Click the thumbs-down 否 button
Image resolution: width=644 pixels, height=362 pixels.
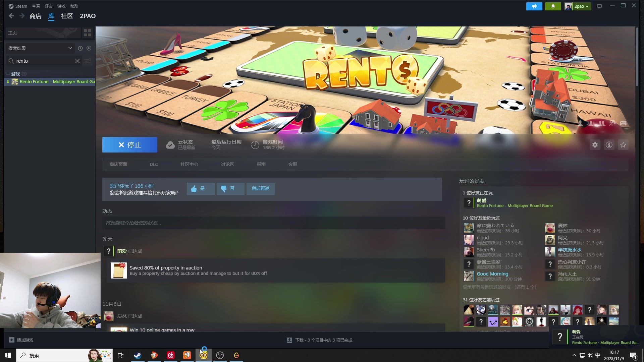pyautogui.click(x=230, y=189)
